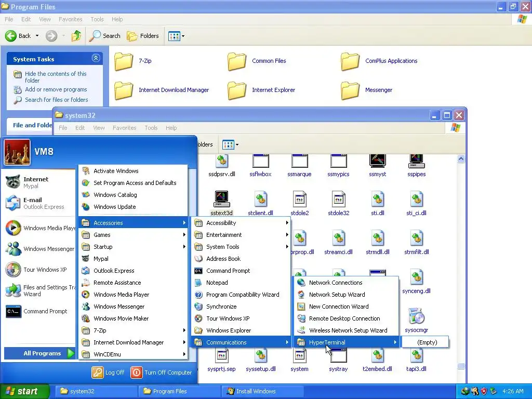Expand the Games submenu

tap(134, 235)
